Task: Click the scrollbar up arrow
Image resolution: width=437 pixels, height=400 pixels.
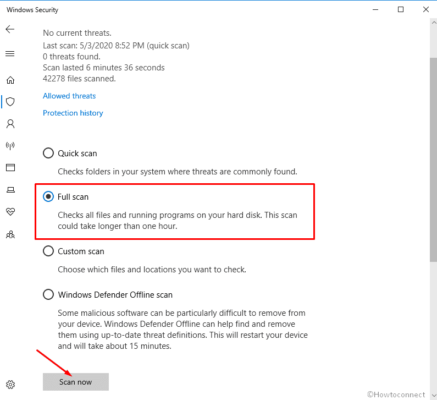Action: click(433, 23)
